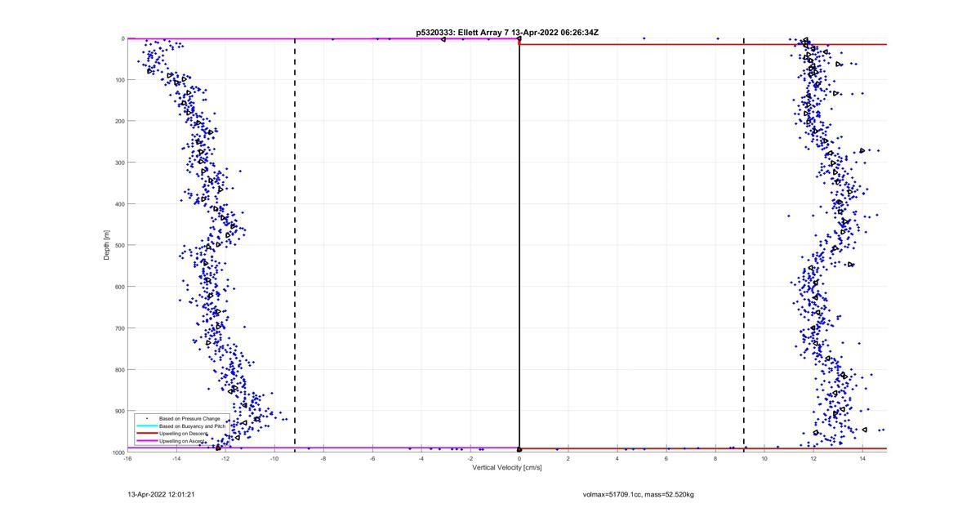Screen dimensions: 980x508
Task: Select the "Depth [m]" y-axis label
Action: [107, 244]
